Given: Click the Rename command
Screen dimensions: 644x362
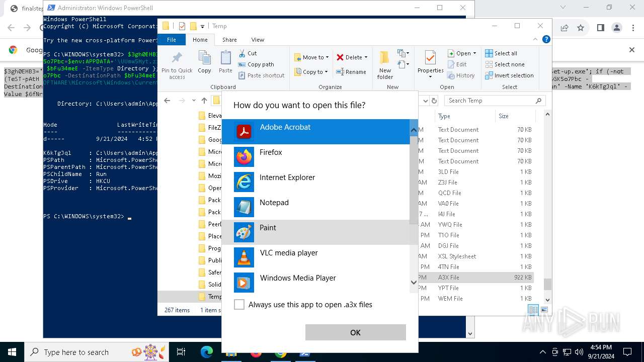Looking at the screenshot, I should click(351, 72).
